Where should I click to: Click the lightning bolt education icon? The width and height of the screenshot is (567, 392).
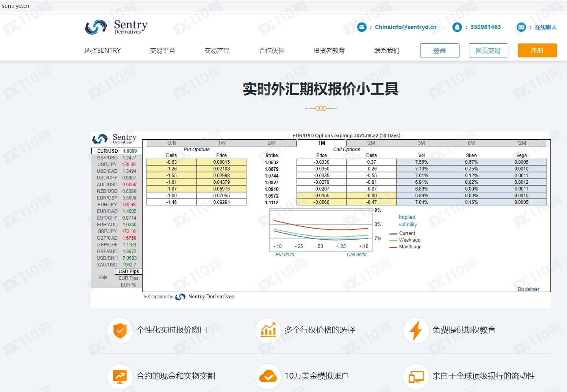(x=416, y=330)
